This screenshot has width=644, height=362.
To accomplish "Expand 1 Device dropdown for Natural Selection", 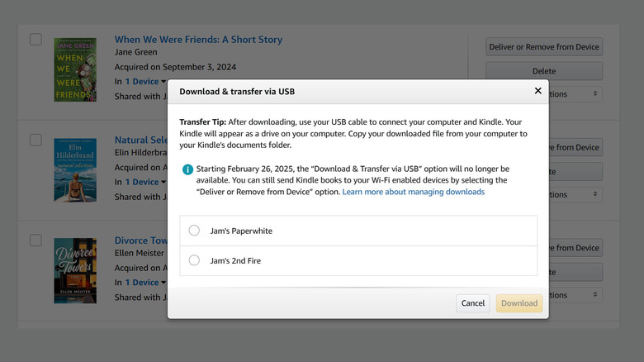I will (144, 182).
